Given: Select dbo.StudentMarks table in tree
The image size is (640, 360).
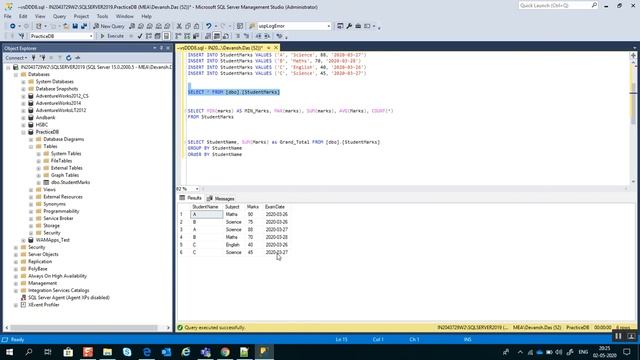Looking at the screenshot, I should click(x=70, y=182).
